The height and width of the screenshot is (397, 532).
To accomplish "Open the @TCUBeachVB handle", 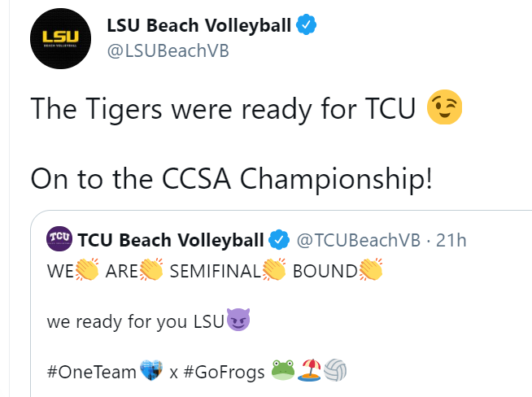I will [x=358, y=240].
